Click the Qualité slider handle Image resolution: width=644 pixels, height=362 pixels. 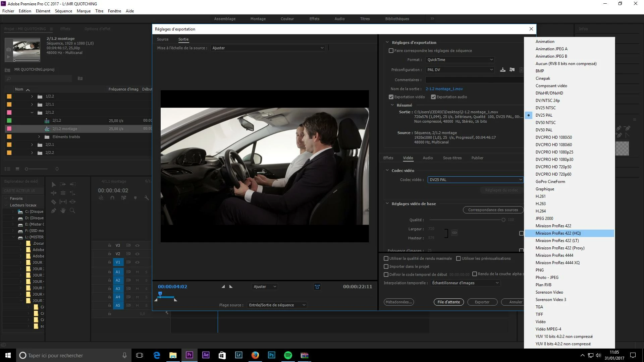tap(503, 220)
